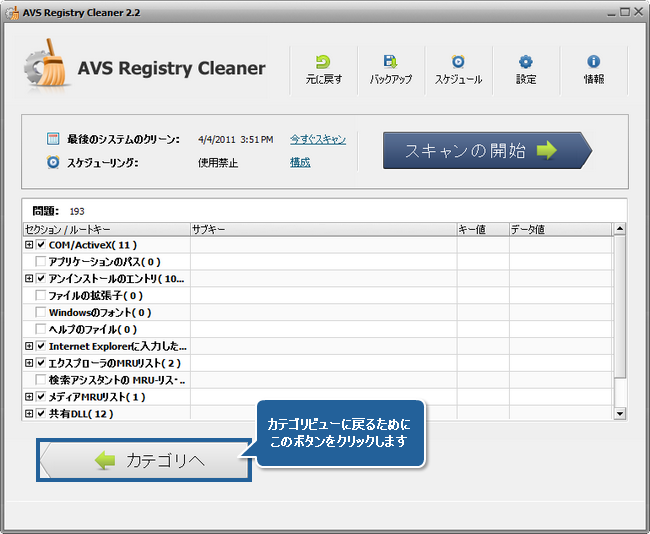Click the title bar app icon

[x=12, y=13]
